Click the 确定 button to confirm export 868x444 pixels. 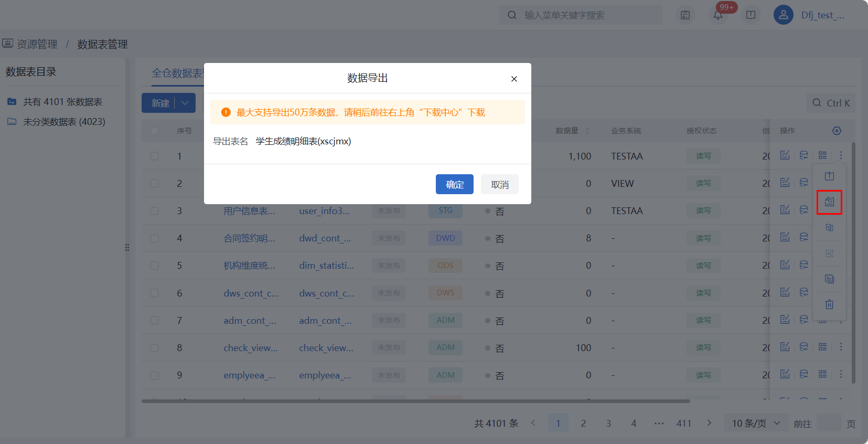(x=454, y=184)
